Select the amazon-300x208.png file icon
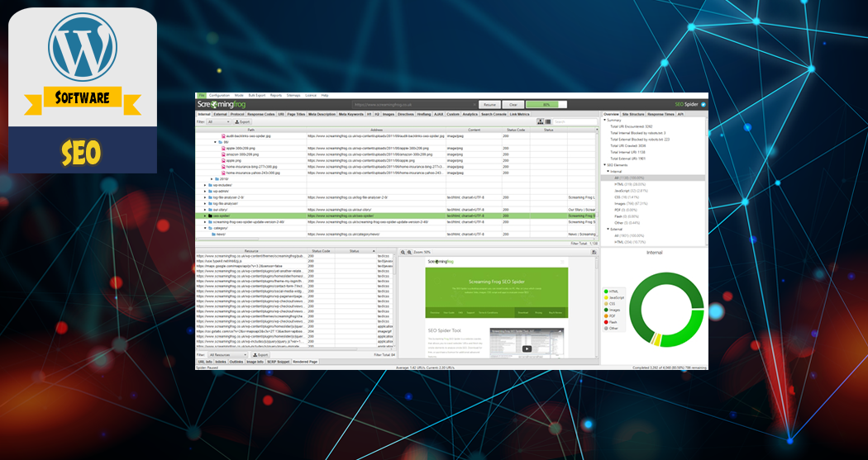 [224, 154]
